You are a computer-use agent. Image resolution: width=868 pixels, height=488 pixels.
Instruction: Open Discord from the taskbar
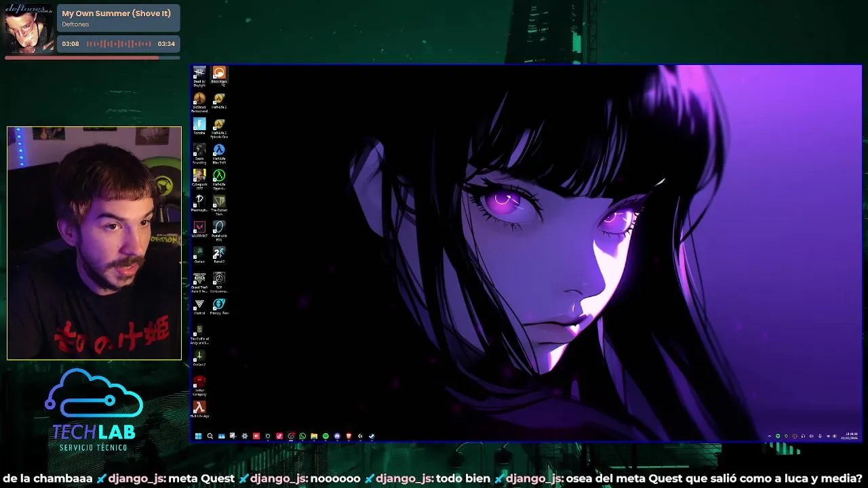pos(337,436)
